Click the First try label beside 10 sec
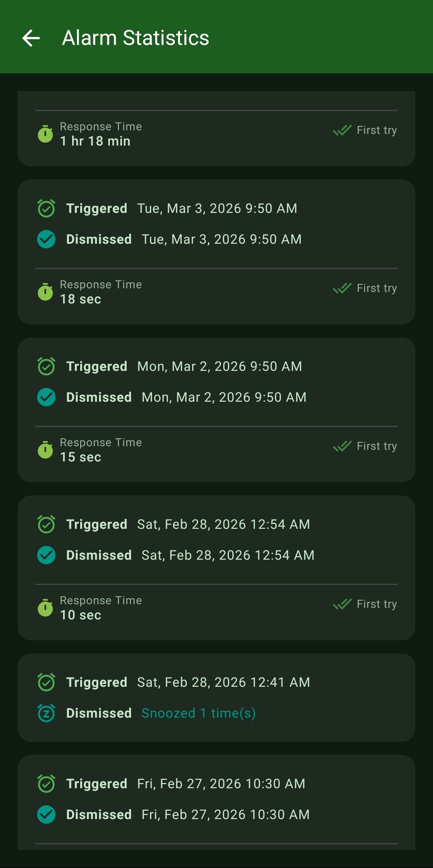Screen dimensions: 433x868 pos(376,604)
